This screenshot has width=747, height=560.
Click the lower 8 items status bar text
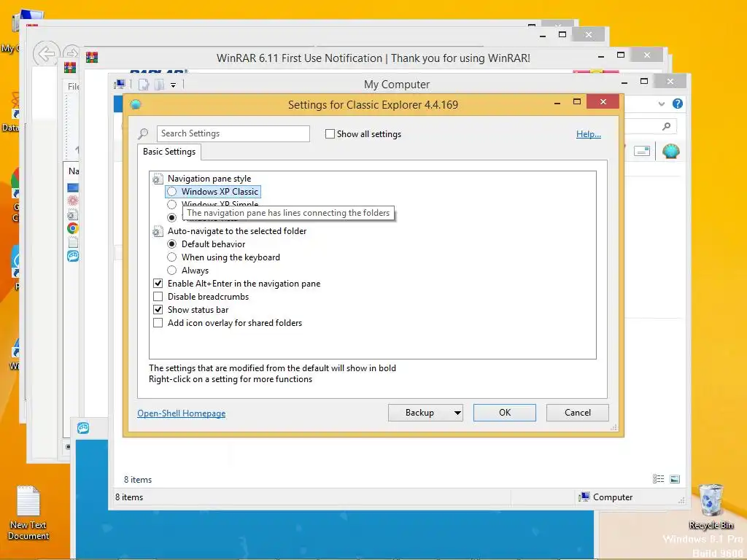129,497
